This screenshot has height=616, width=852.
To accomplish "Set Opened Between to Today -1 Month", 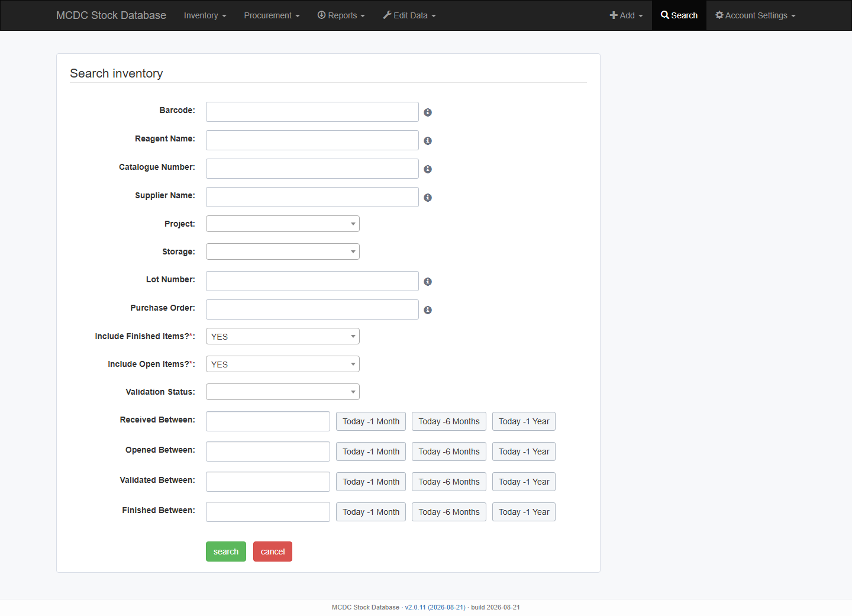I will coord(371,451).
